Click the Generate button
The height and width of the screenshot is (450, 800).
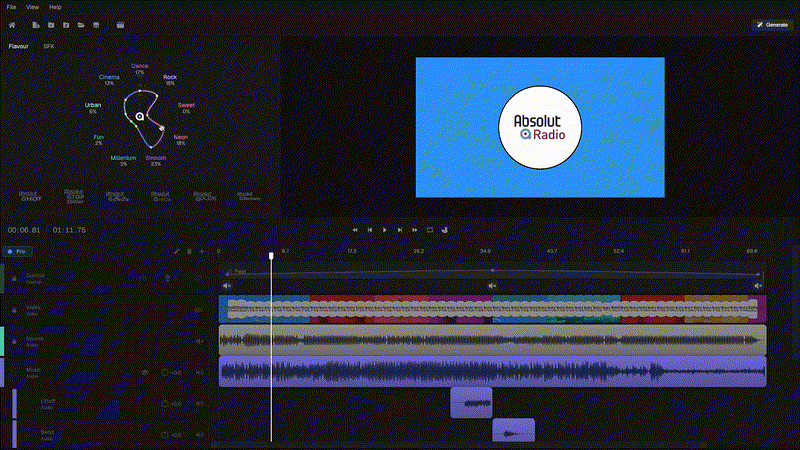click(x=772, y=24)
